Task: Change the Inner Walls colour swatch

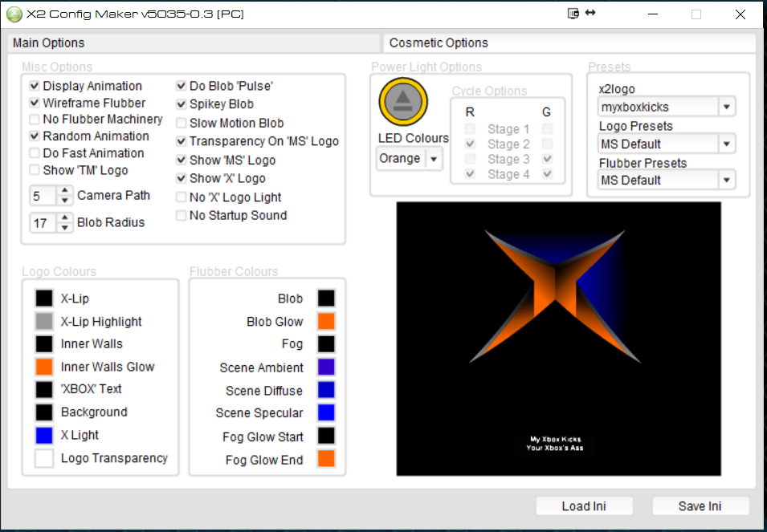Action: point(44,344)
